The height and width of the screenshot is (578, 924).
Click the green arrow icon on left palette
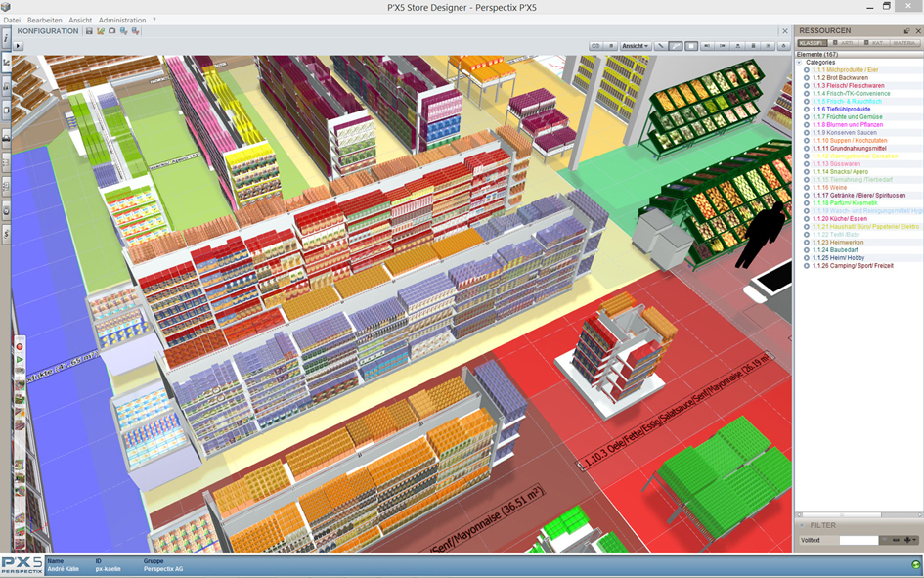[x=20, y=359]
